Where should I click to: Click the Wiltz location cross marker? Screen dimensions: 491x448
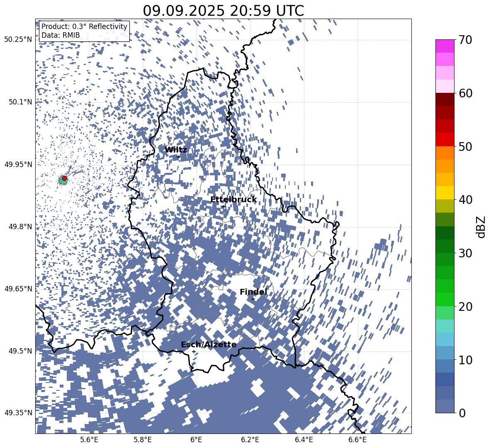click(178, 157)
